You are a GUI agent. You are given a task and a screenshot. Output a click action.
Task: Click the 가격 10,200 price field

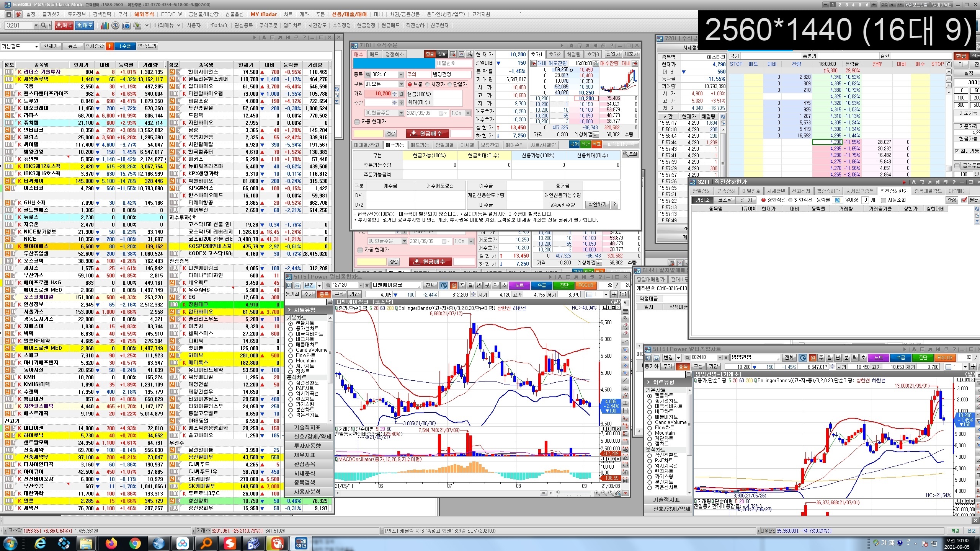click(x=378, y=94)
